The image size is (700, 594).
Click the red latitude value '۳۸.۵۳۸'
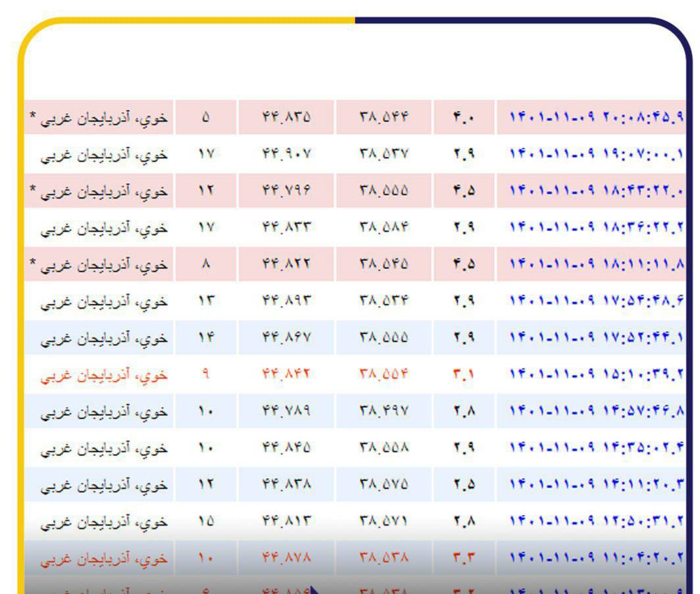click(x=384, y=557)
